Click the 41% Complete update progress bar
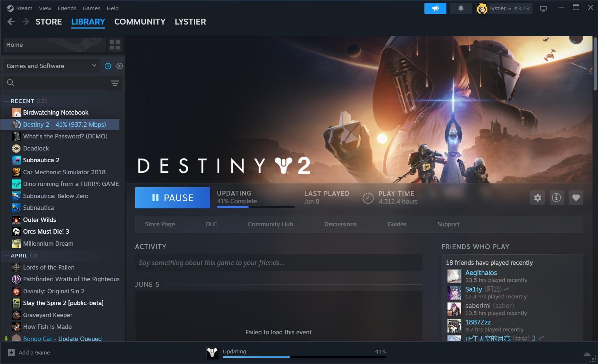This screenshot has height=364, width=598. [256, 207]
